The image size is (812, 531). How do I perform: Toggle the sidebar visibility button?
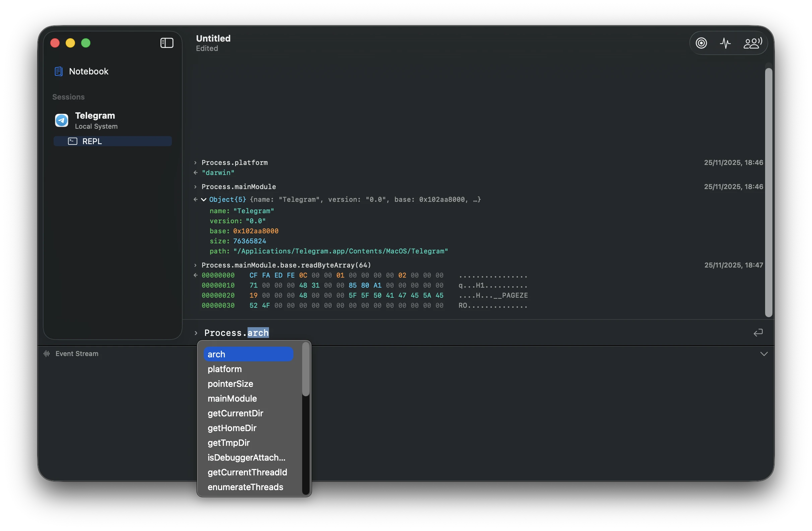point(167,43)
